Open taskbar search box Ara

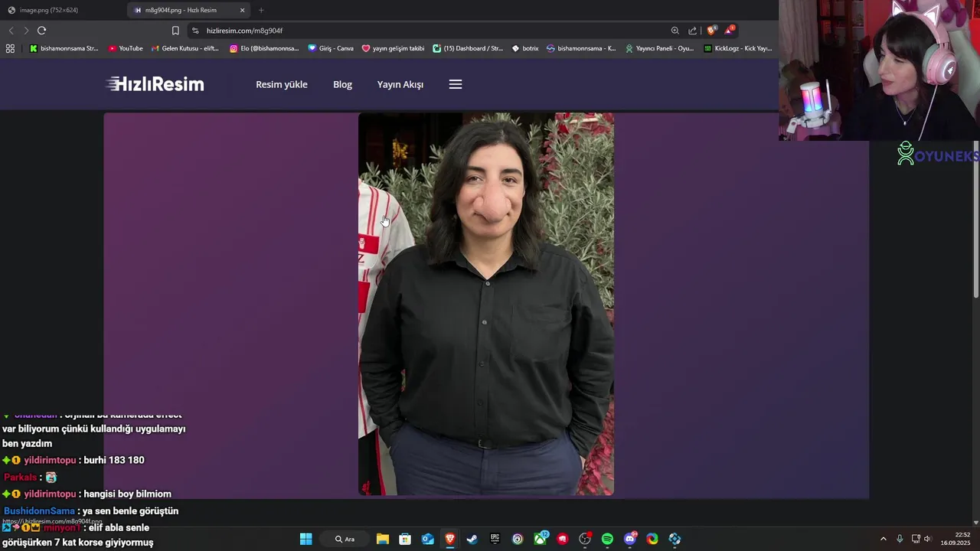(x=345, y=539)
